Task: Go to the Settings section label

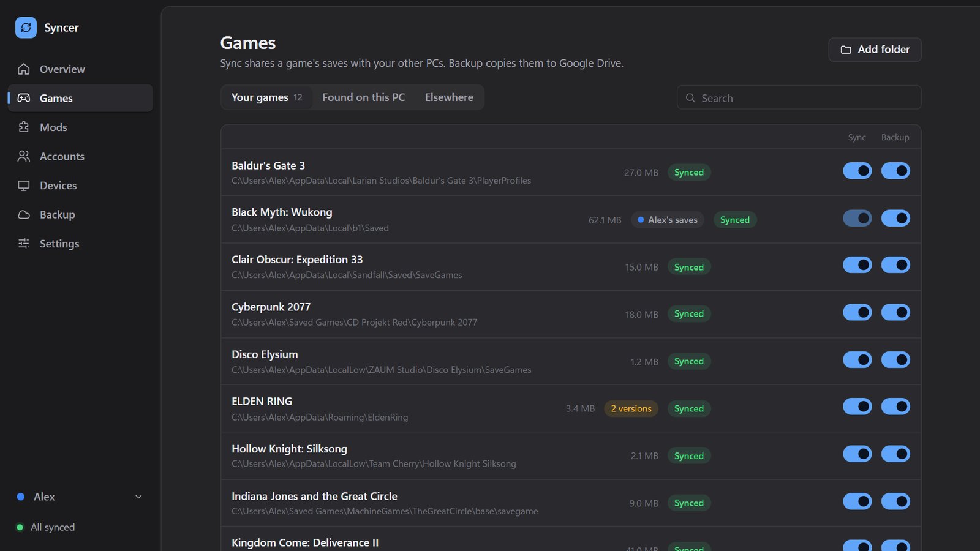Action: pos(59,244)
